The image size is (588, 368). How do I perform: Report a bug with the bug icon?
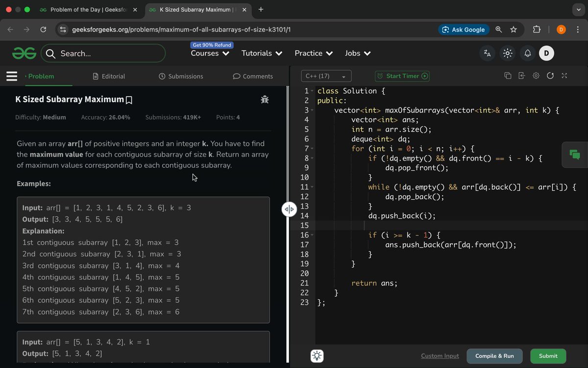pos(265,100)
